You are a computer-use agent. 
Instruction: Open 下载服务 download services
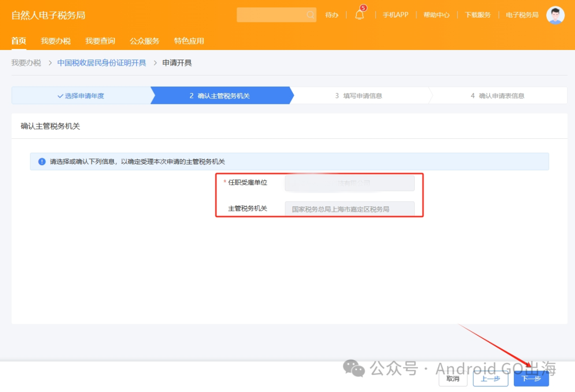(x=477, y=15)
